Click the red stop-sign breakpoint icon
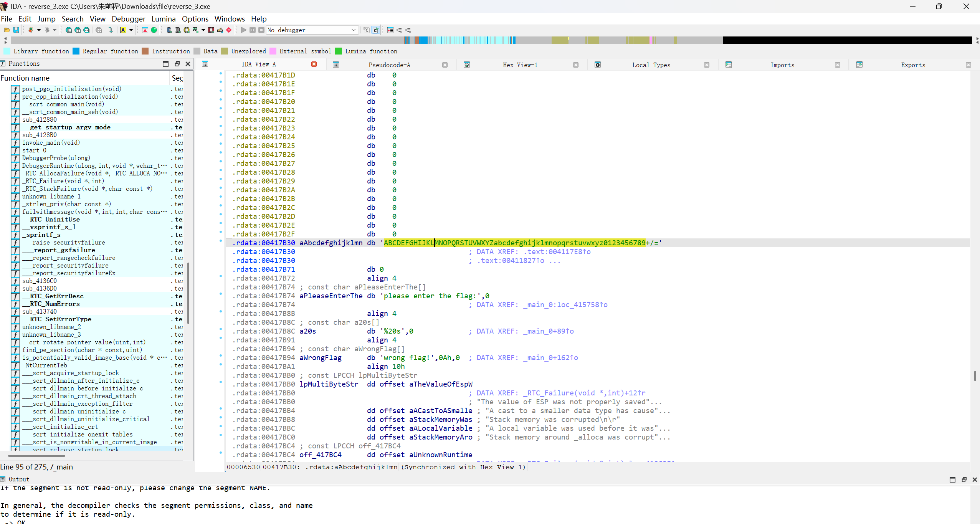The height and width of the screenshot is (524, 980). click(229, 30)
